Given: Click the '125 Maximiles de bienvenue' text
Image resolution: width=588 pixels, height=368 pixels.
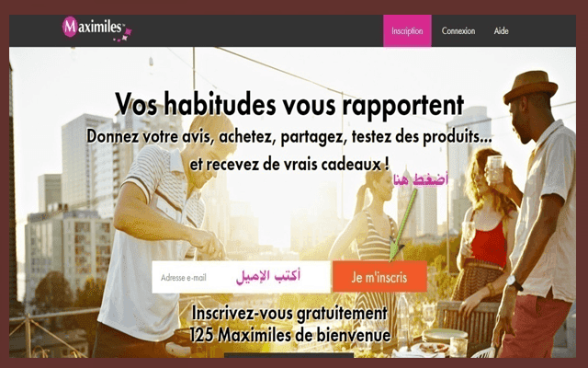Looking at the screenshot, I should pyautogui.click(x=290, y=335).
